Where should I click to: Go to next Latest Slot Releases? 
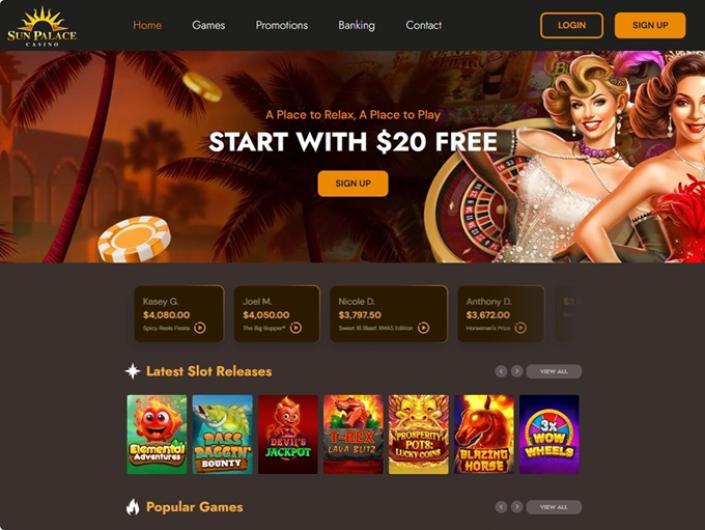click(x=517, y=371)
